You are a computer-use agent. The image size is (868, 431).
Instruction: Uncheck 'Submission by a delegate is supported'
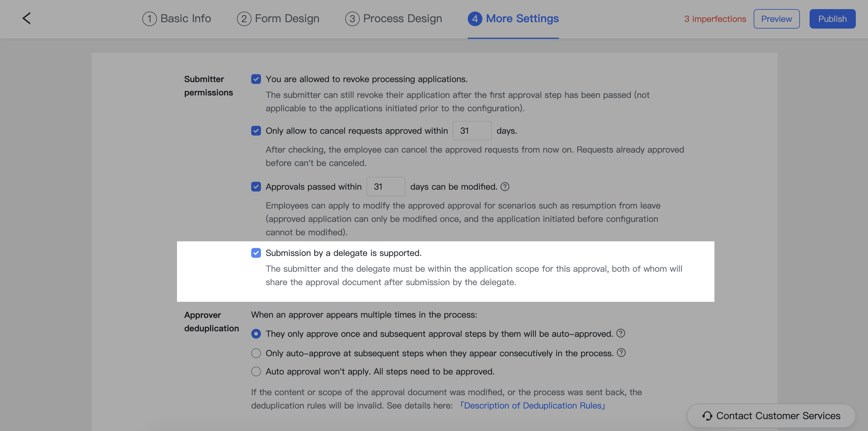click(256, 253)
